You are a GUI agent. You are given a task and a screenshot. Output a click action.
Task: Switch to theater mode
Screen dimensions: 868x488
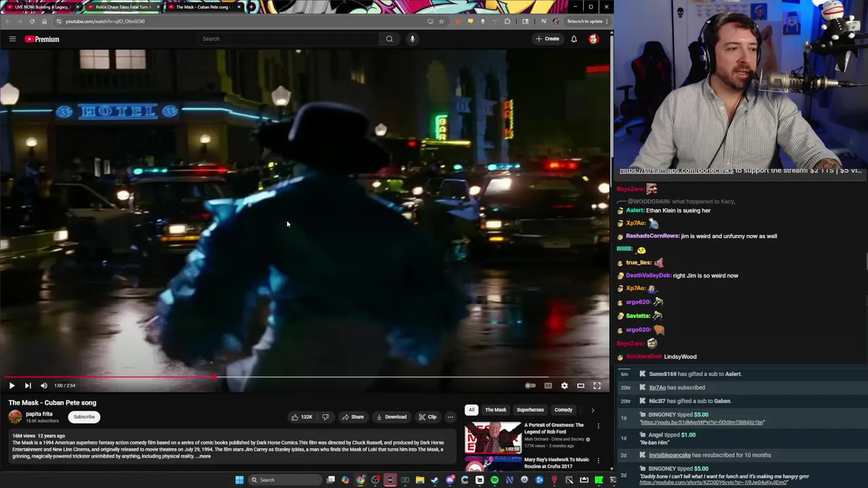(x=580, y=386)
